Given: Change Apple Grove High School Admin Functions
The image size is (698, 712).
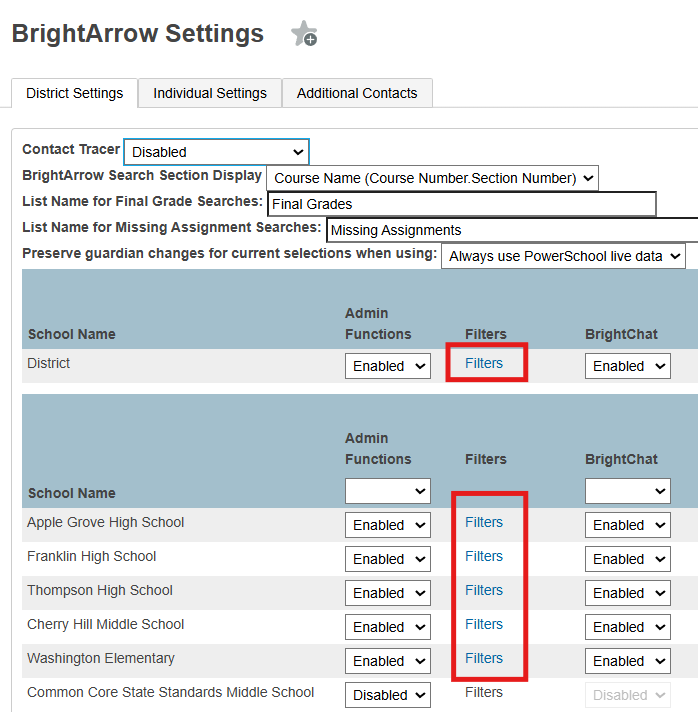Looking at the screenshot, I should click(388, 525).
